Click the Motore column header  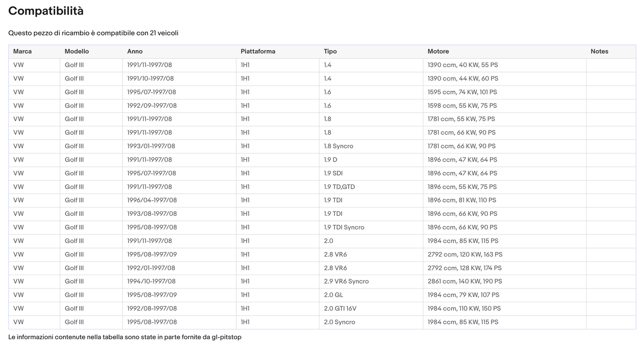(x=438, y=51)
